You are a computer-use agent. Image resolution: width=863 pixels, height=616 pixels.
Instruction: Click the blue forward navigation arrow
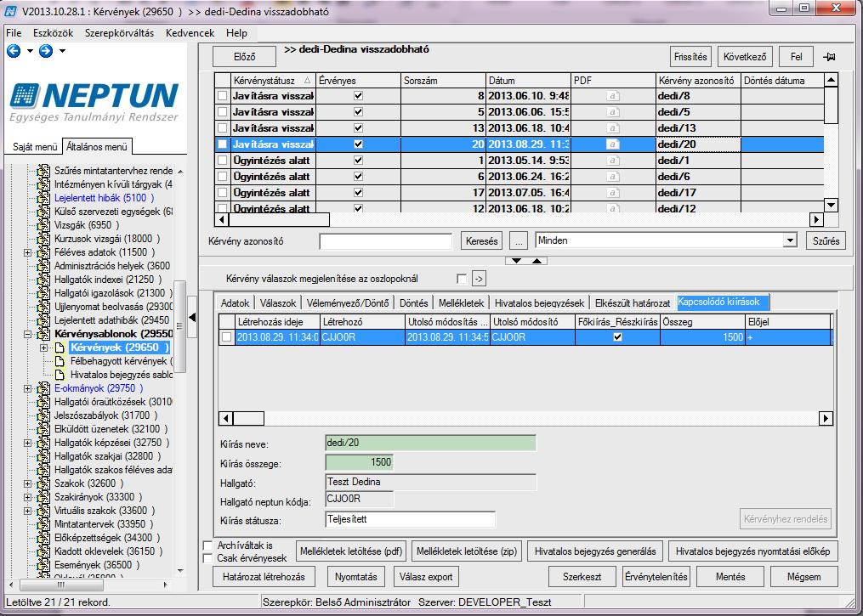(46, 51)
